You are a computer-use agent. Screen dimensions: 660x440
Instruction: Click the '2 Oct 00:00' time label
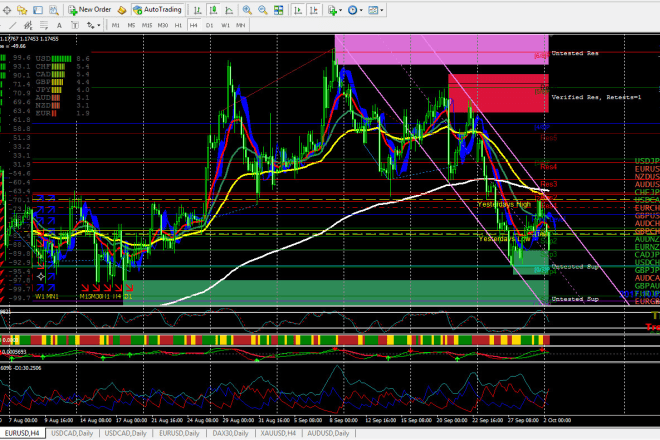click(x=557, y=420)
